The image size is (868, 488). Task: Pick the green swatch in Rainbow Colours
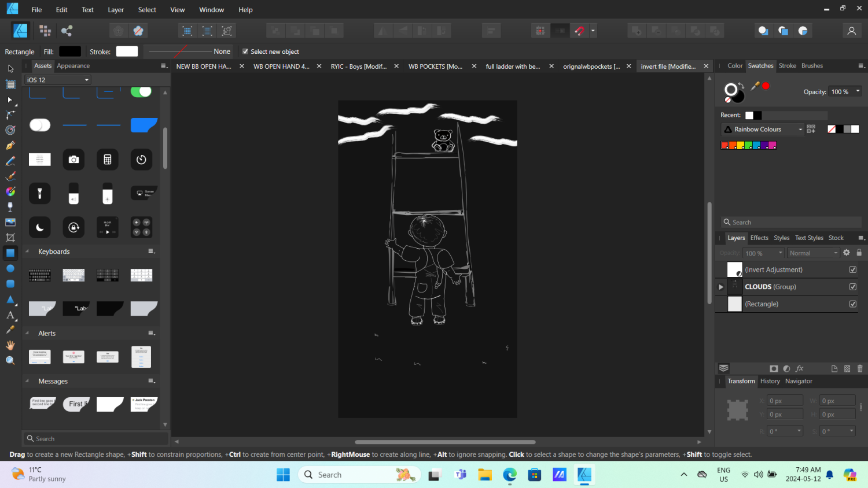(x=748, y=145)
